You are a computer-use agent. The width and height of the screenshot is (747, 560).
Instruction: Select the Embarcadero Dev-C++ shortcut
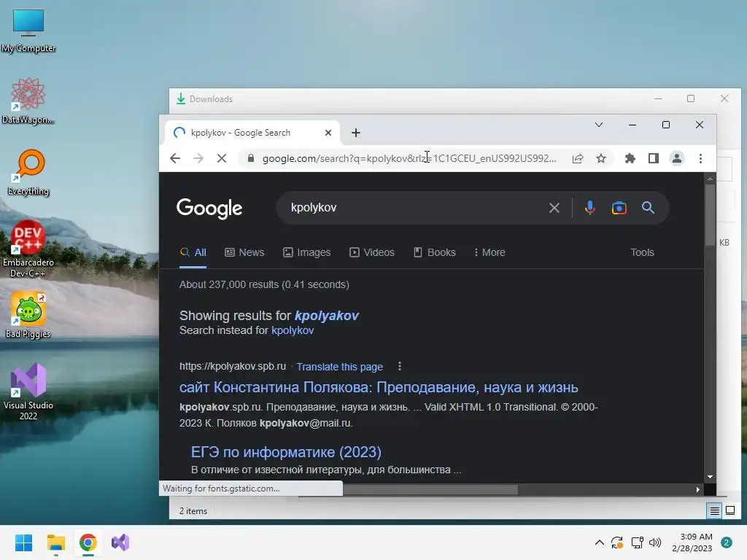tap(28, 249)
